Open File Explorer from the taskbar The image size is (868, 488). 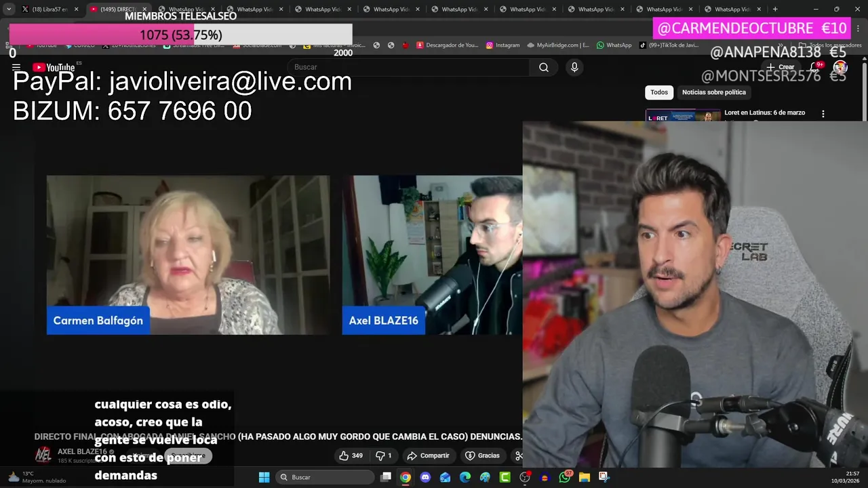pos(585,477)
